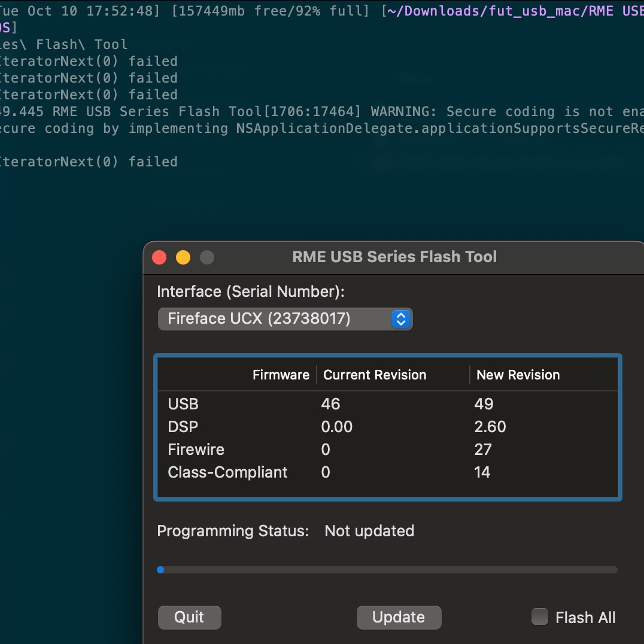Click the RME USB Series Flash Tool title
644x644 pixels.
pyautogui.click(x=394, y=257)
